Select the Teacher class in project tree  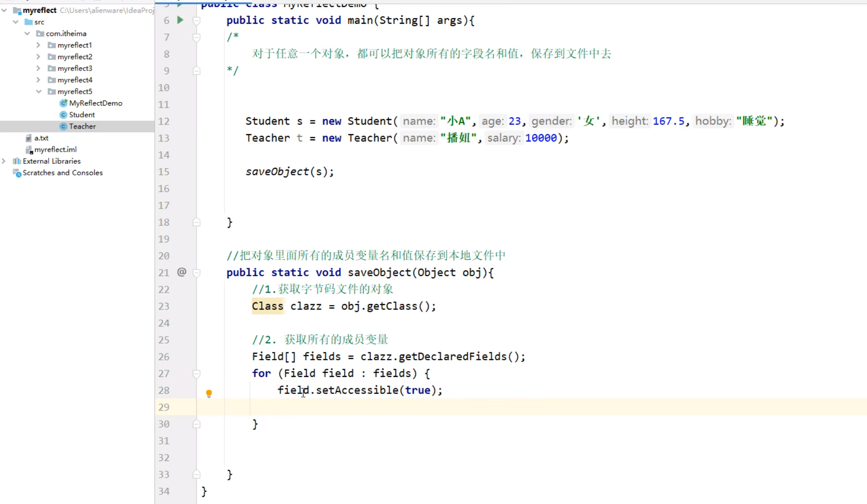point(82,126)
